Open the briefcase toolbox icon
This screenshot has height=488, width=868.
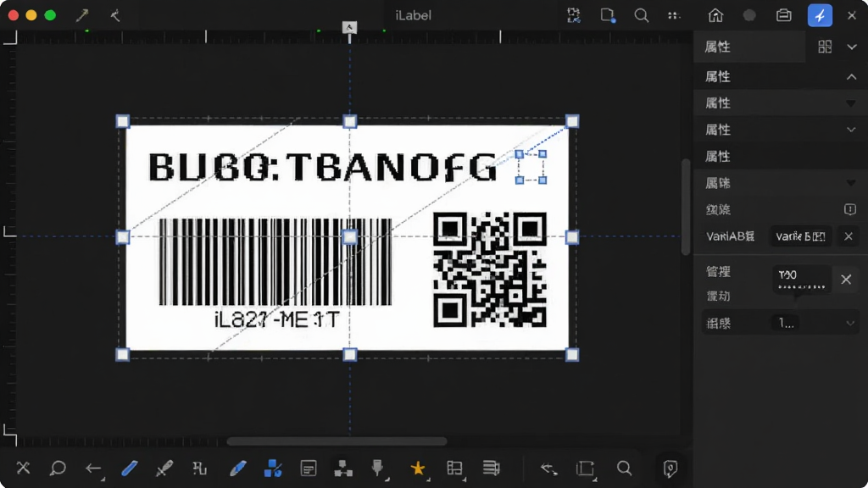[784, 15]
